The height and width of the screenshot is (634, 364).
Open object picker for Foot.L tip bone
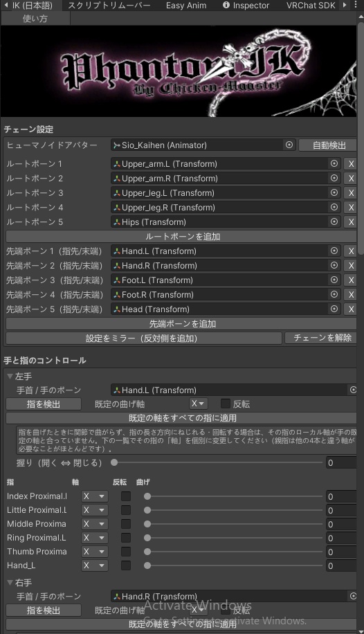pos(334,280)
